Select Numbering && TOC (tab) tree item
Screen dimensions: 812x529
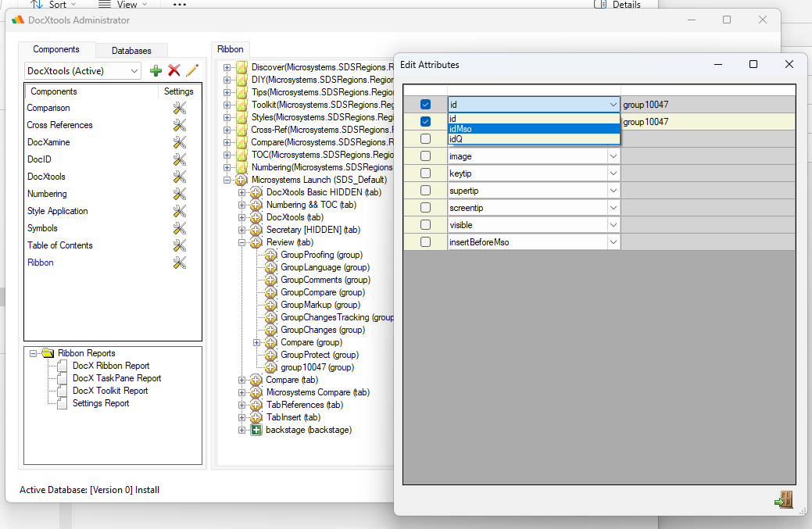(311, 205)
